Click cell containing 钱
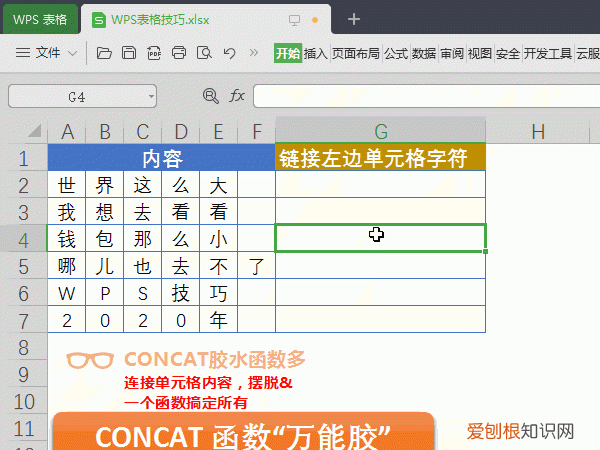This screenshot has height=450, width=600. [x=67, y=239]
